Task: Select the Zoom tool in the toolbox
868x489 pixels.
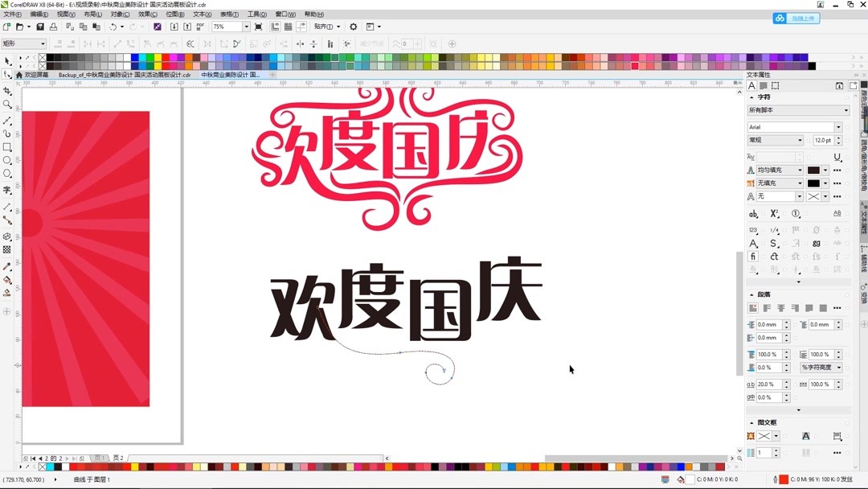Action: click(x=8, y=103)
